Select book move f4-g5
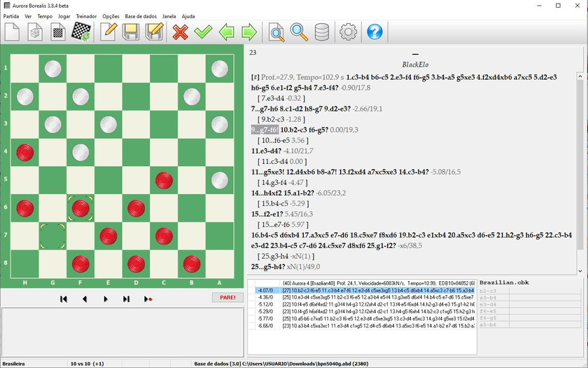Image resolution: width=588 pixels, height=368 pixels. (x=488, y=318)
